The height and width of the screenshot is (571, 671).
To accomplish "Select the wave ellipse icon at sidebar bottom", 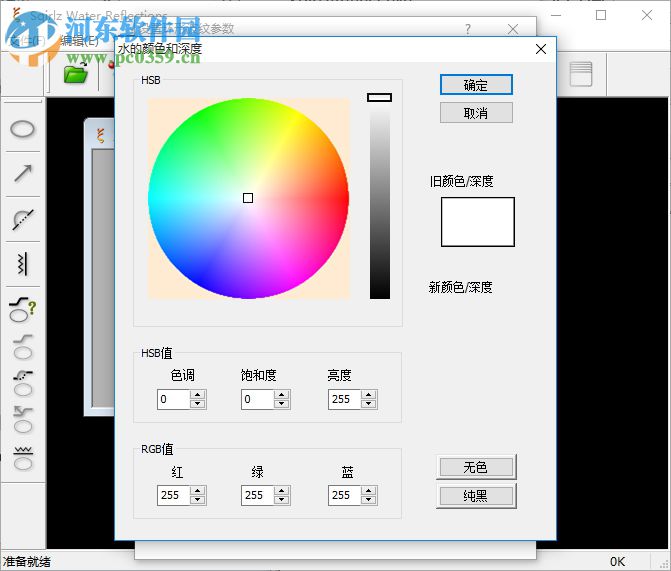I will [x=23, y=458].
